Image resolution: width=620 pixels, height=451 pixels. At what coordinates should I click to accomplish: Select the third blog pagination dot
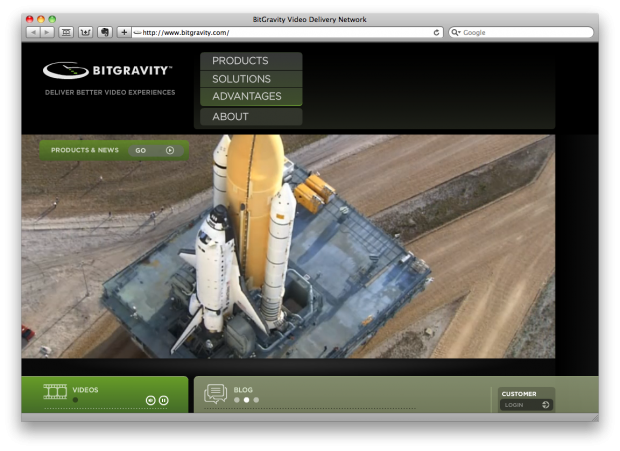click(256, 400)
